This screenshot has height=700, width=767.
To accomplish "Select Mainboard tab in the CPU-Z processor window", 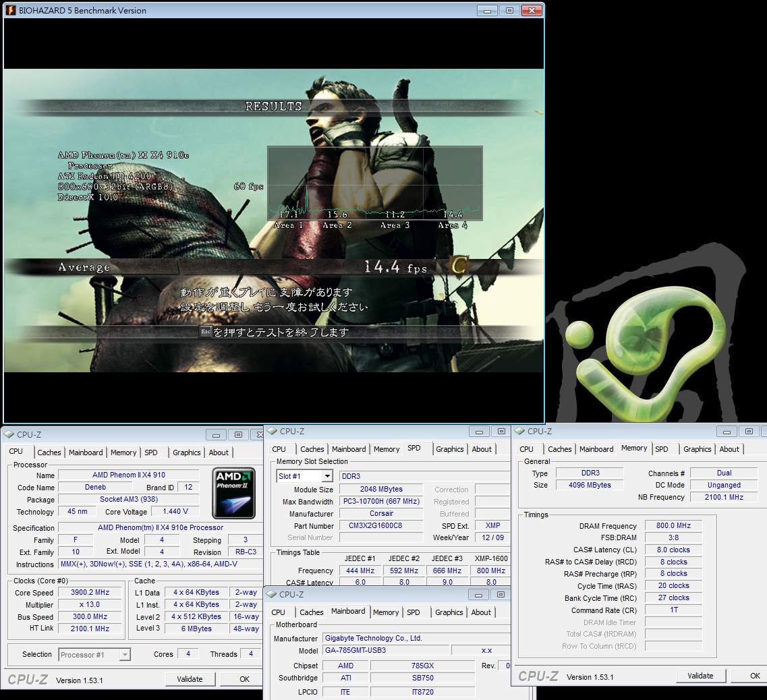I will point(86,453).
